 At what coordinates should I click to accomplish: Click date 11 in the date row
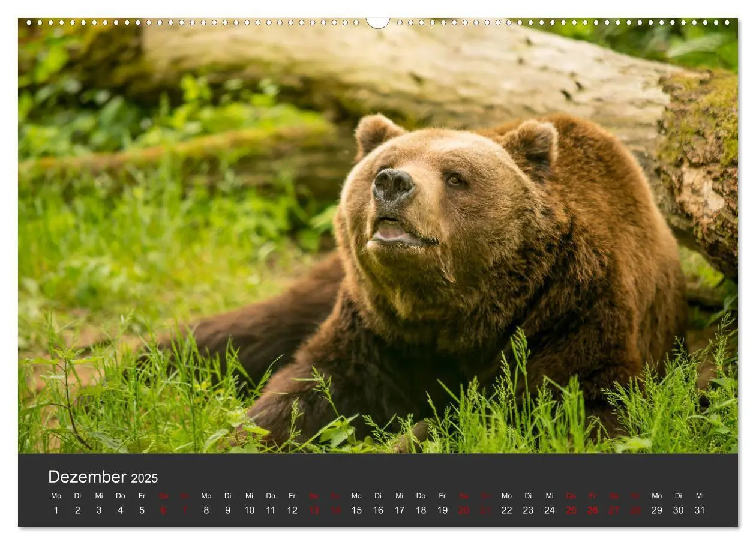(x=271, y=510)
